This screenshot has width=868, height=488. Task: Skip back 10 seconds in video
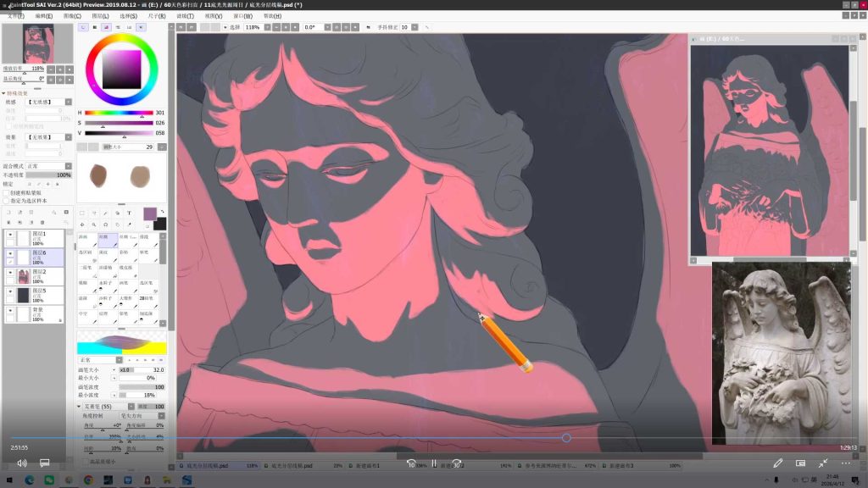coord(411,463)
